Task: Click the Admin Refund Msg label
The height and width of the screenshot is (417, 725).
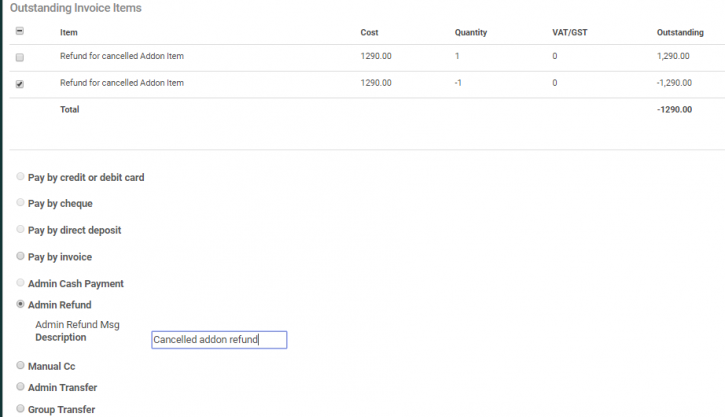Action: click(77, 325)
